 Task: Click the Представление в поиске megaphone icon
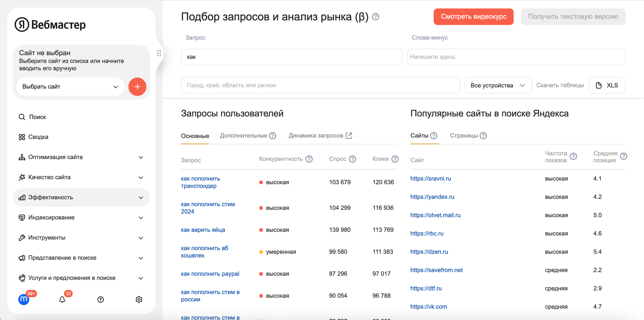pyautogui.click(x=22, y=258)
